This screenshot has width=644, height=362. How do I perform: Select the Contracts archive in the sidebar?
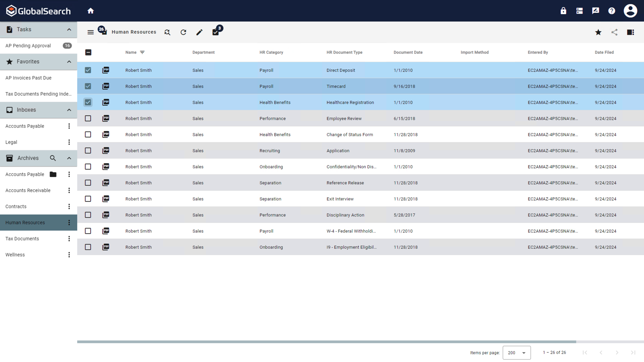tap(16, 206)
